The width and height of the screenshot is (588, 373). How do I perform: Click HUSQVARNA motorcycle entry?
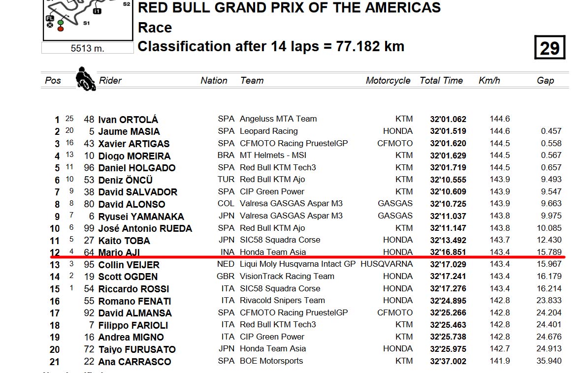[387, 264]
